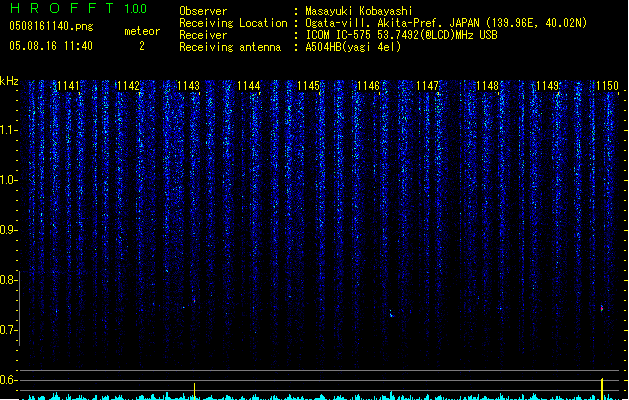The width and height of the screenshot is (629, 400).
Task: Click the Receiving antenna label
Action: click(230, 47)
